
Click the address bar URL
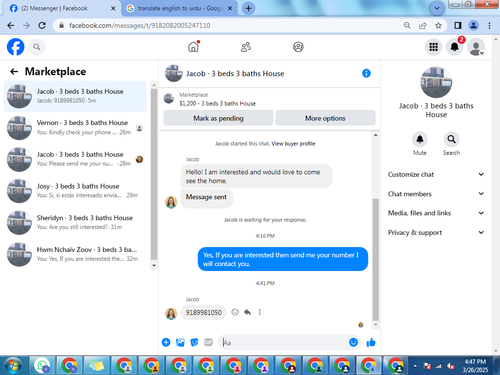139,25
